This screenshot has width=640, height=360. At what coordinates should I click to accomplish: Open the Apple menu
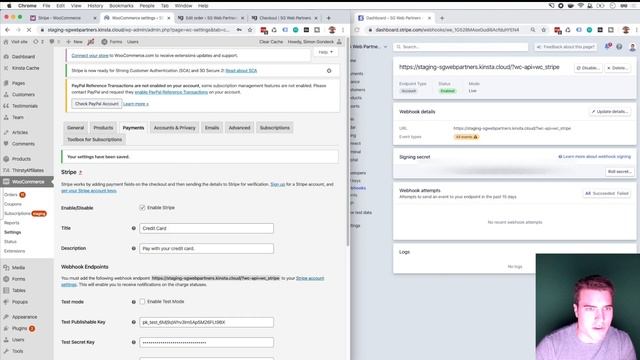point(9,6)
